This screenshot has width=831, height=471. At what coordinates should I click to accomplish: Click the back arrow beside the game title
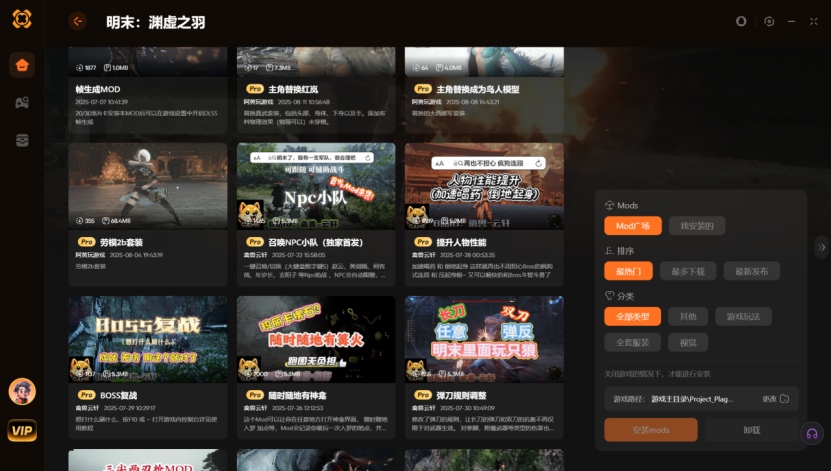pyautogui.click(x=77, y=21)
